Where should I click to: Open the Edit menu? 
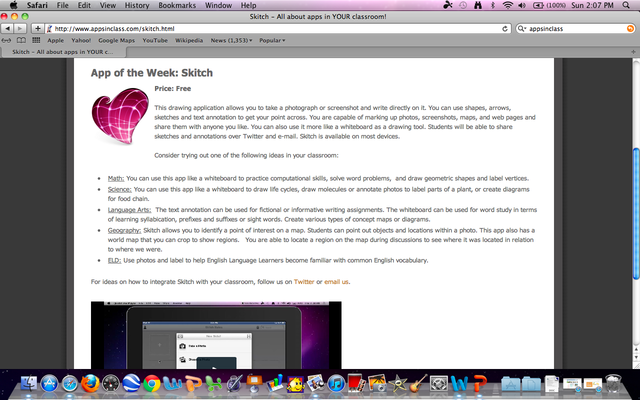click(x=84, y=5)
